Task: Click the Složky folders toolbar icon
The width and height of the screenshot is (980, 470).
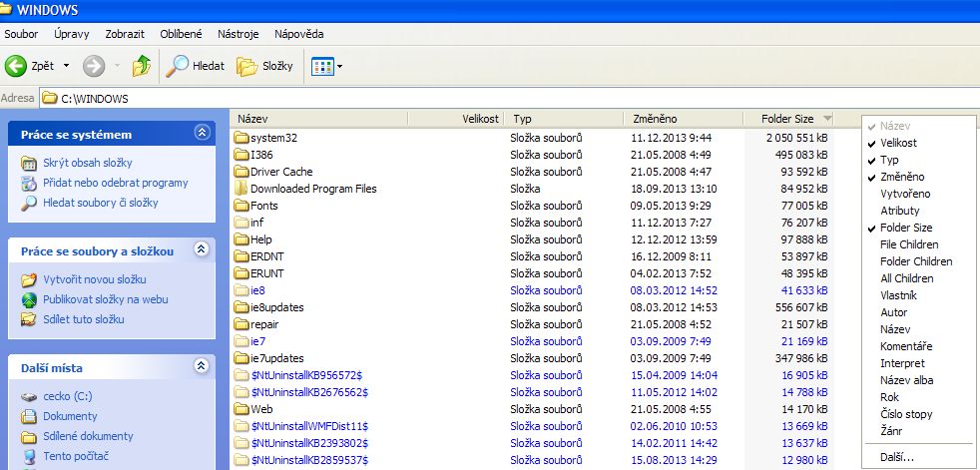Action: pyautogui.click(x=246, y=66)
